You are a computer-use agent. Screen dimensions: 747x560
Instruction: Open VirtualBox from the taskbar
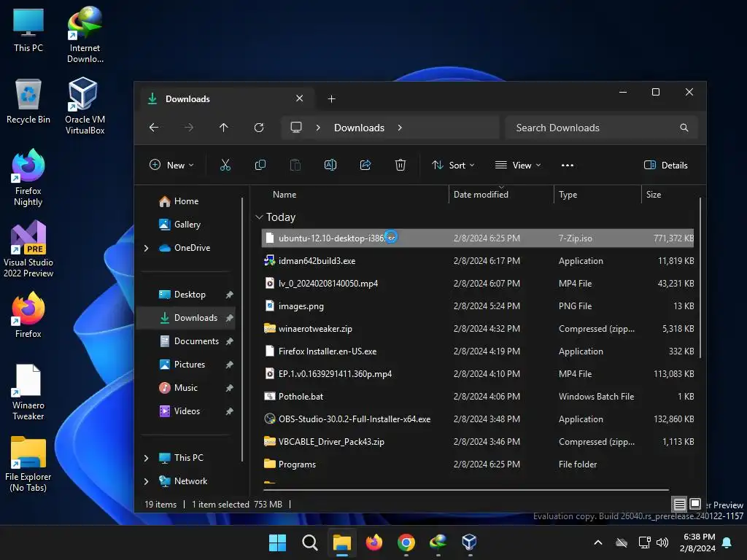pos(469,542)
